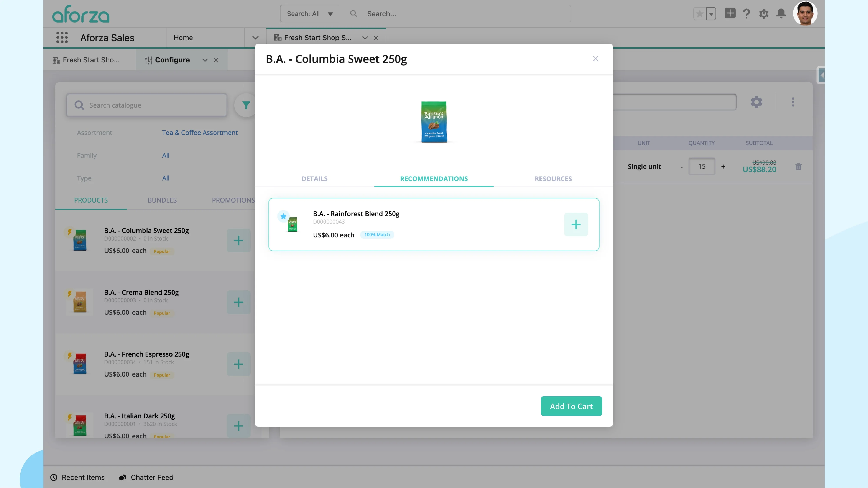Add Italian Dark 250g with plus button
Screen dimensions: 868x488
[238, 426]
